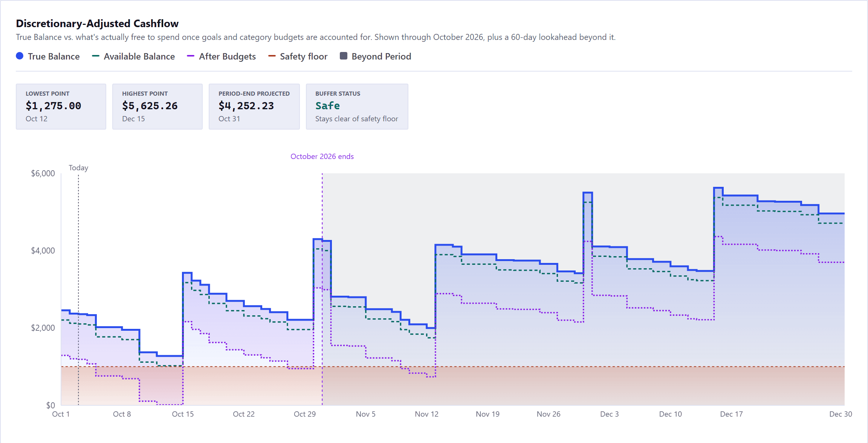The height and width of the screenshot is (443, 868).
Task: Toggle the Available Balance legend item
Action: point(133,57)
